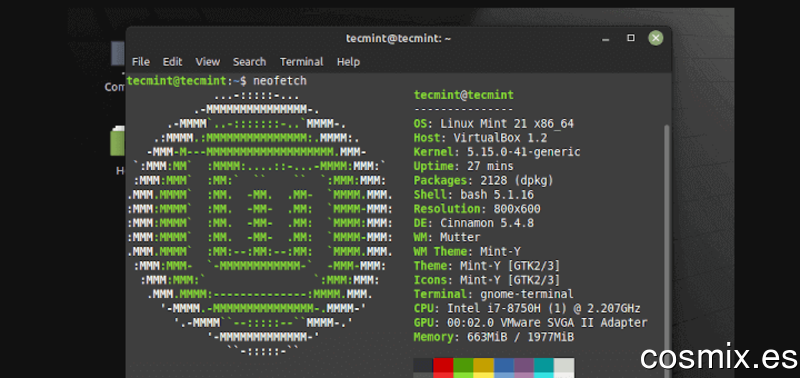Screen dimensions: 800x378
Task: Click the 'neofetch' command text
Action: pyautogui.click(x=280, y=81)
